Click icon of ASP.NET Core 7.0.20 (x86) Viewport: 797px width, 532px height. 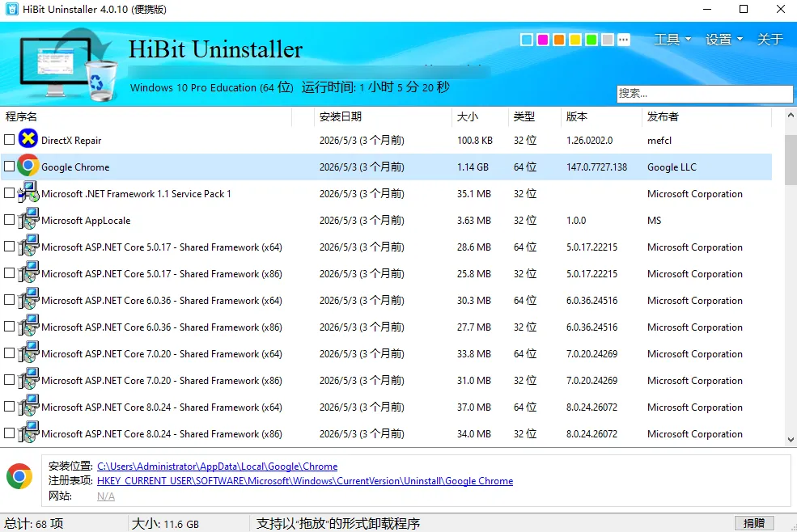click(x=28, y=379)
